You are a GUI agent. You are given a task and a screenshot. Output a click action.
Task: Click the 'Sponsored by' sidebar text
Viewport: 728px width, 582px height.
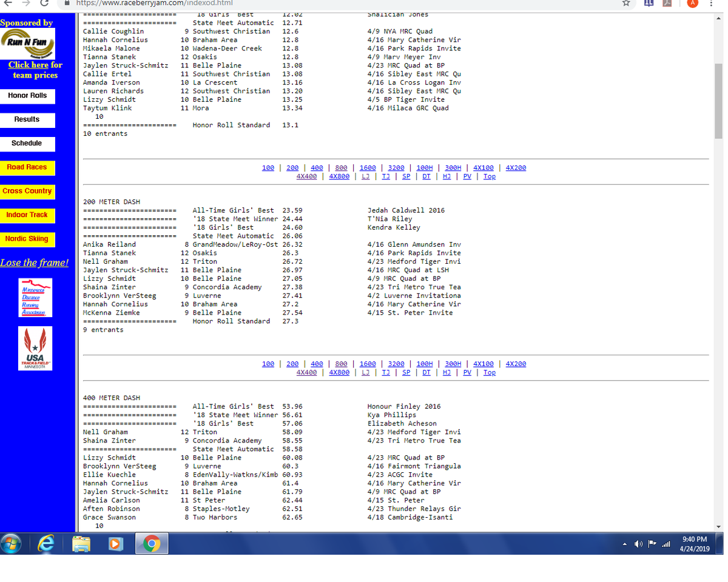point(26,23)
